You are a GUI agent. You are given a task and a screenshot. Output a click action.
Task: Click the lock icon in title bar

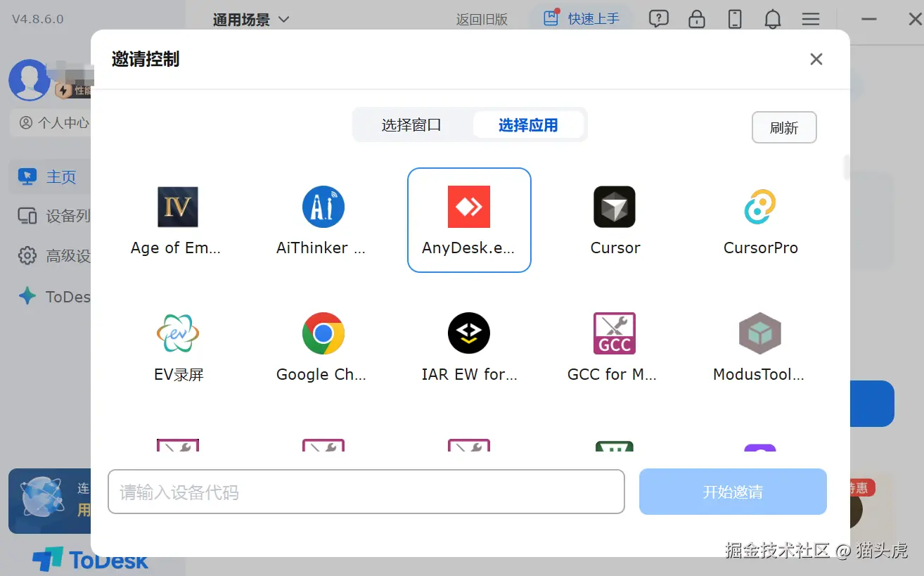(x=697, y=19)
